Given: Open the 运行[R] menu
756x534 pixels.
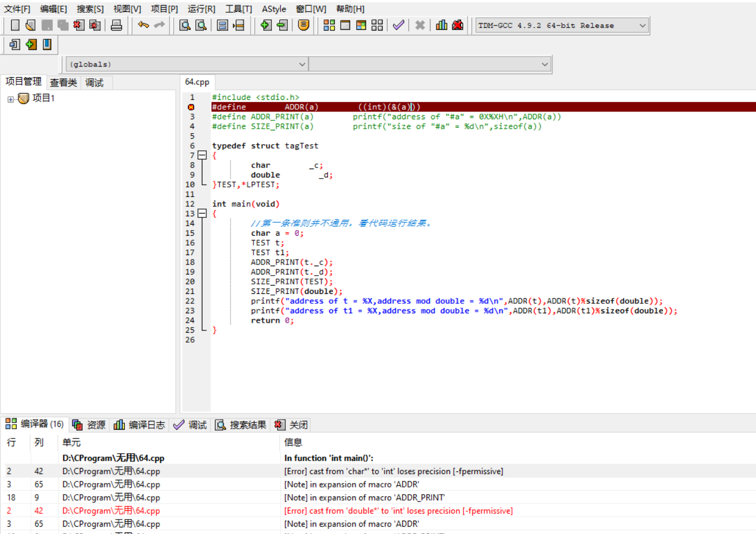Looking at the screenshot, I should 201,9.
